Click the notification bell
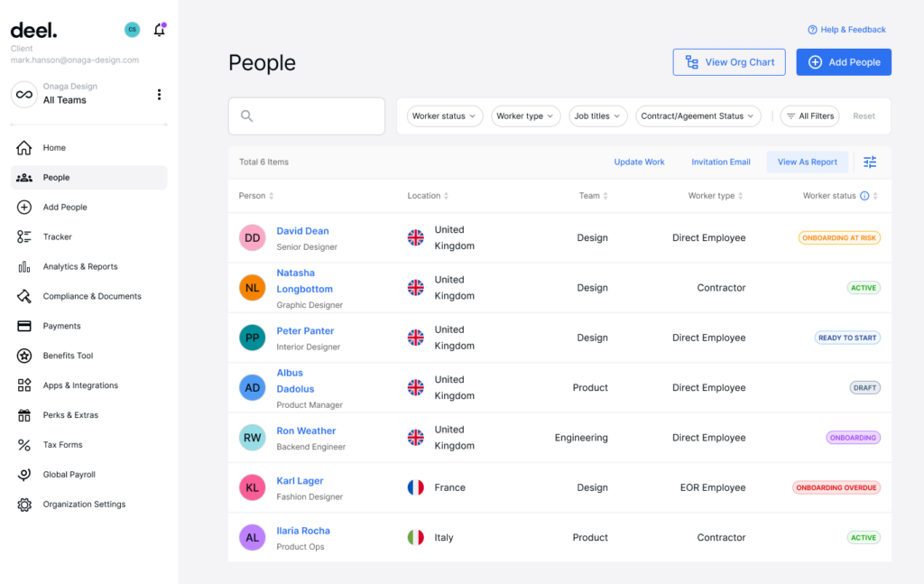The height and width of the screenshot is (584, 924). 160,30
